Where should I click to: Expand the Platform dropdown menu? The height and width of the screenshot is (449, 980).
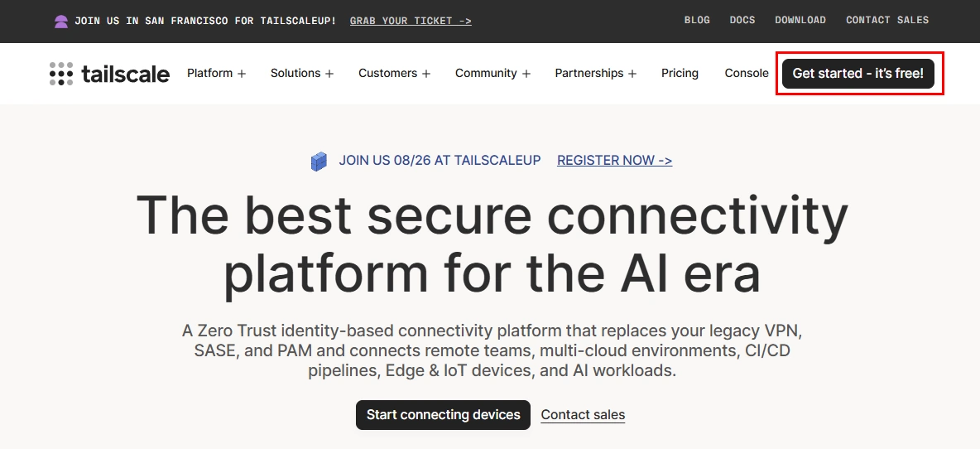[x=216, y=73]
